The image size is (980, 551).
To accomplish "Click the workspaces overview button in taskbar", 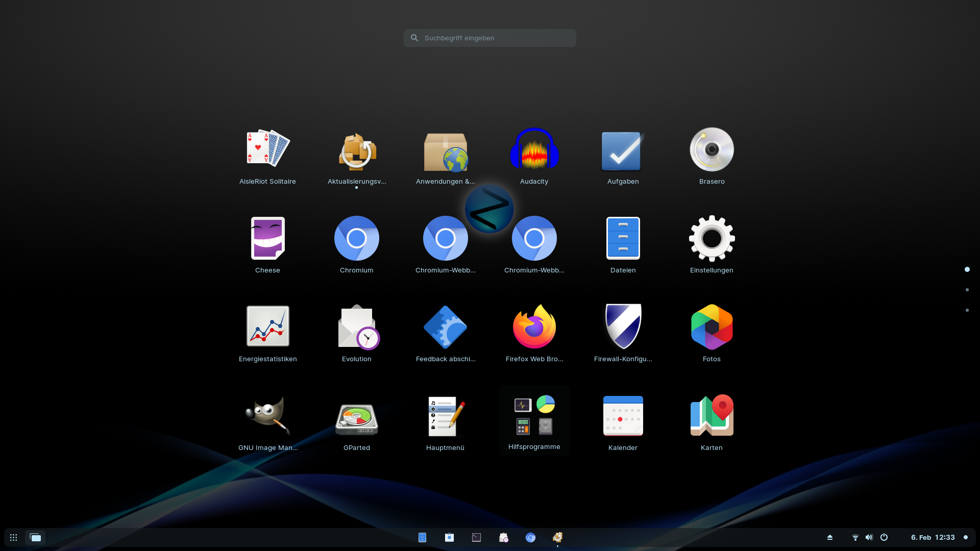I will point(35,537).
